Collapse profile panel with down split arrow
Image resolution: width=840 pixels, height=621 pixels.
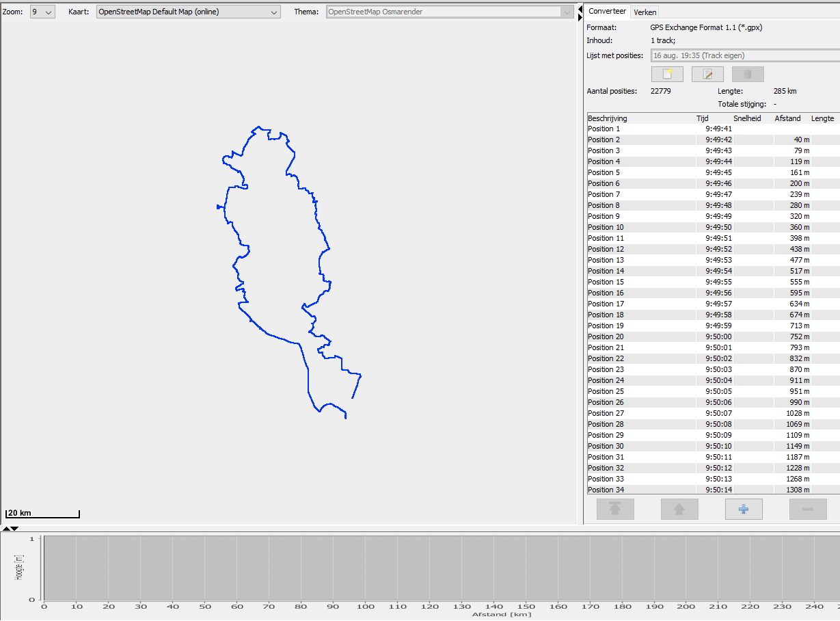click(x=15, y=529)
